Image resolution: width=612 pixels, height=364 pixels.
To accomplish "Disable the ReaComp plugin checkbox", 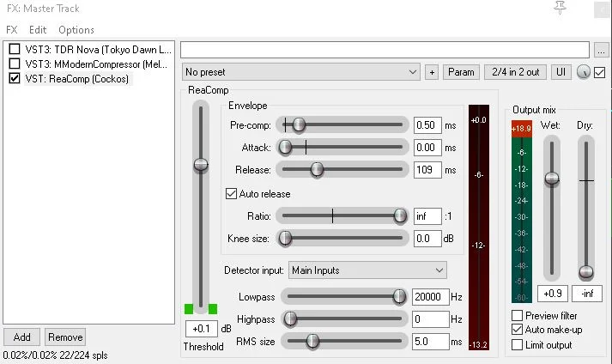I will coord(14,78).
